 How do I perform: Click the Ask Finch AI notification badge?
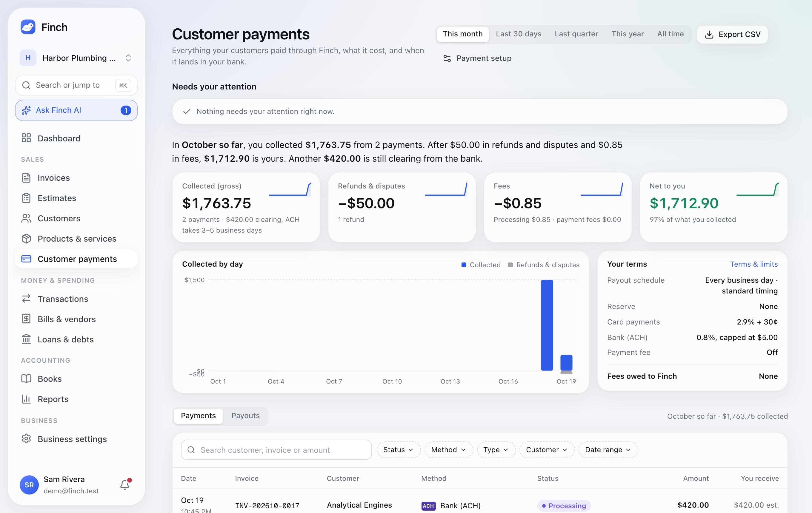point(126,110)
